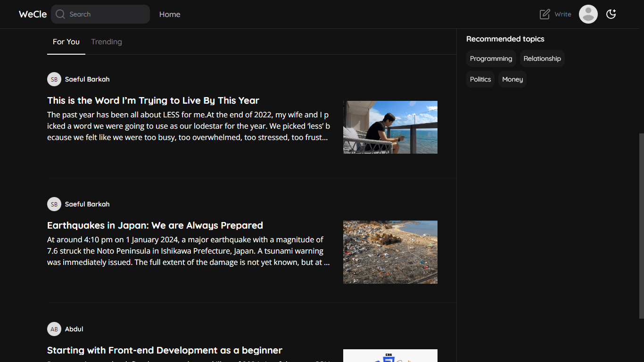Image resolution: width=644 pixels, height=362 pixels.
Task: Select the For You tab
Action: click(x=66, y=41)
